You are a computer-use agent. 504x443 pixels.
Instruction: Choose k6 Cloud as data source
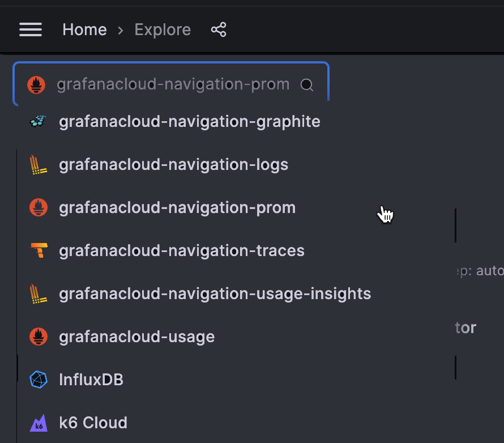[93, 423]
